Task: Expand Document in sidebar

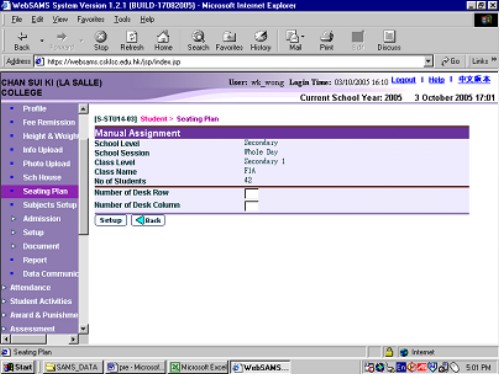Action: 41,246
